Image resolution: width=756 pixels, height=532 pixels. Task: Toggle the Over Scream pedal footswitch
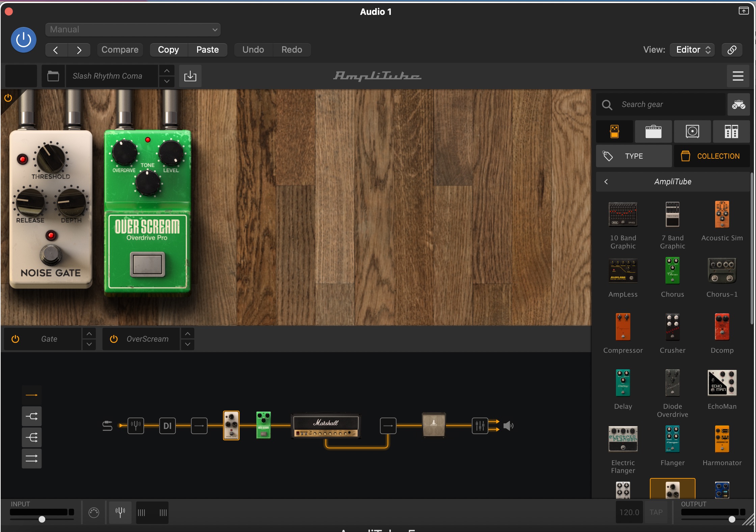(147, 264)
